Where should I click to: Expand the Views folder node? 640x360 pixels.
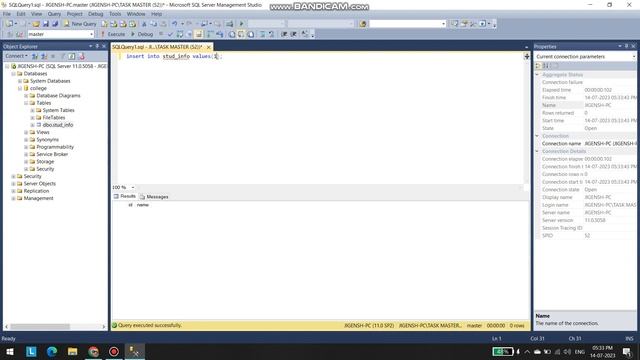click(26, 133)
